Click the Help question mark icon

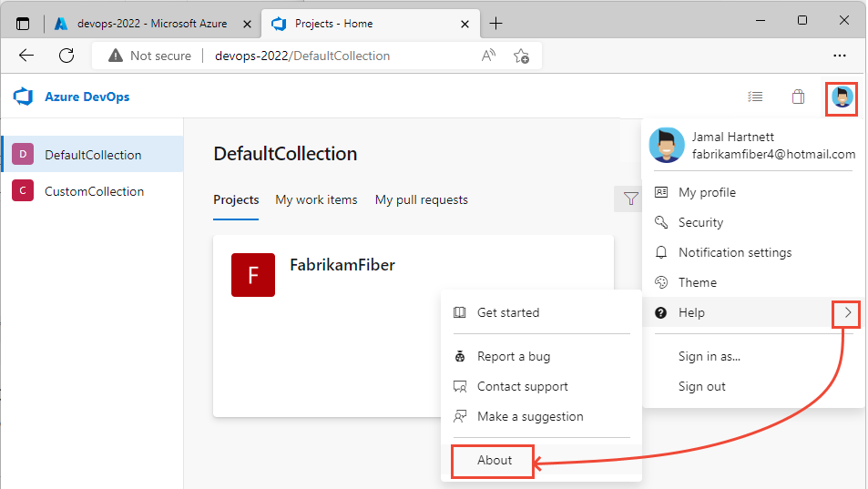tap(661, 312)
